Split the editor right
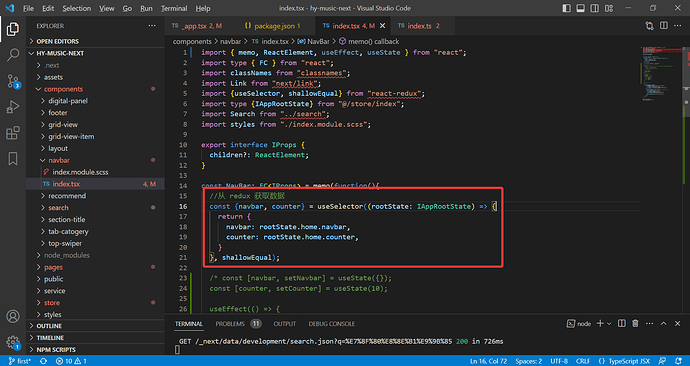This screenshot has width=690, height=366. (664, 26)
